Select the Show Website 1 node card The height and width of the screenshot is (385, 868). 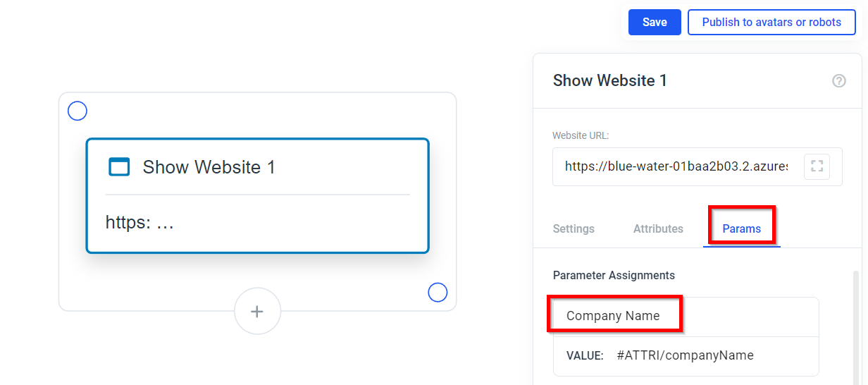pyautogui.click(x=257, y=195)
